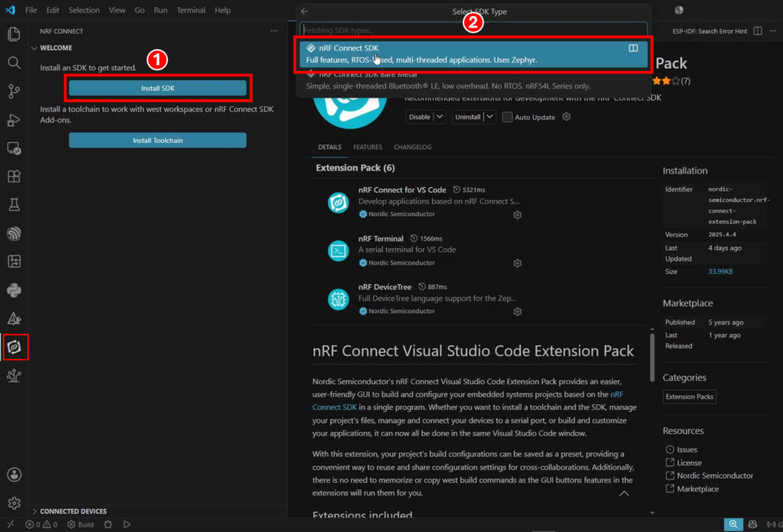Image resolution: width=783 pixels, height=532 pixels.
Task: Click the 33.99KB size link
Action: [x=720, y=271]
